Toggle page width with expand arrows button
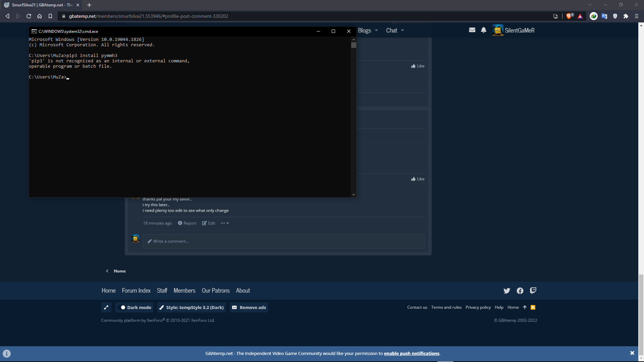Viewport: 644px width, 362px height. tap(106, 307)
